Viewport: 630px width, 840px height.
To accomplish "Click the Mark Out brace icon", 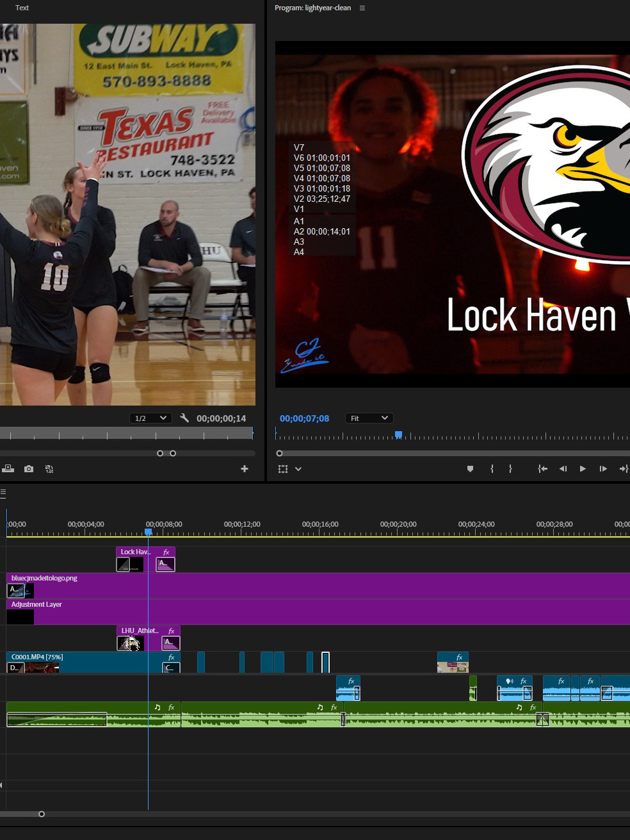I will click(510, 469).
